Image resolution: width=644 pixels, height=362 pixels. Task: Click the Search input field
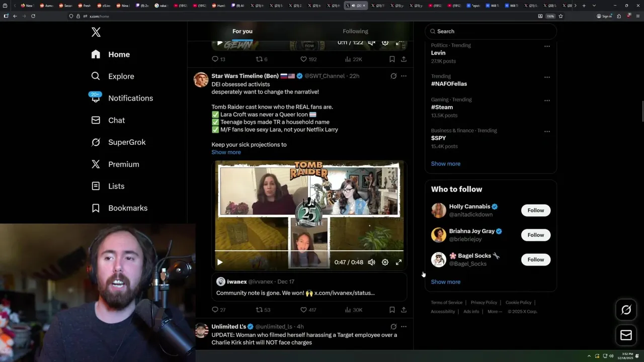[x=491, y=31]
